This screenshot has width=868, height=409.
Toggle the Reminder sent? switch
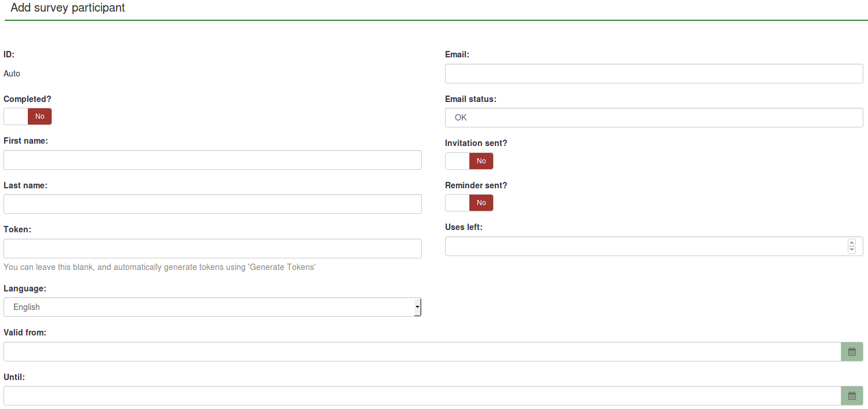[481, 203]
